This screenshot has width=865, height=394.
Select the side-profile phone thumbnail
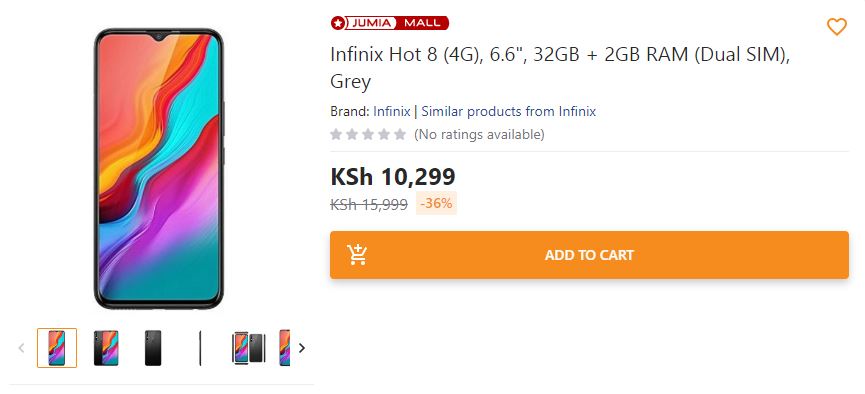click(200, 348)
